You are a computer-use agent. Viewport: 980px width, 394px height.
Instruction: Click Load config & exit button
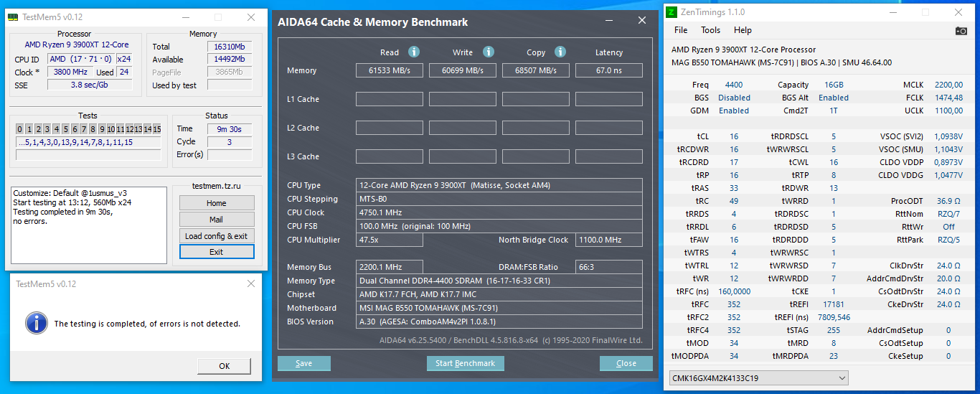217,236
